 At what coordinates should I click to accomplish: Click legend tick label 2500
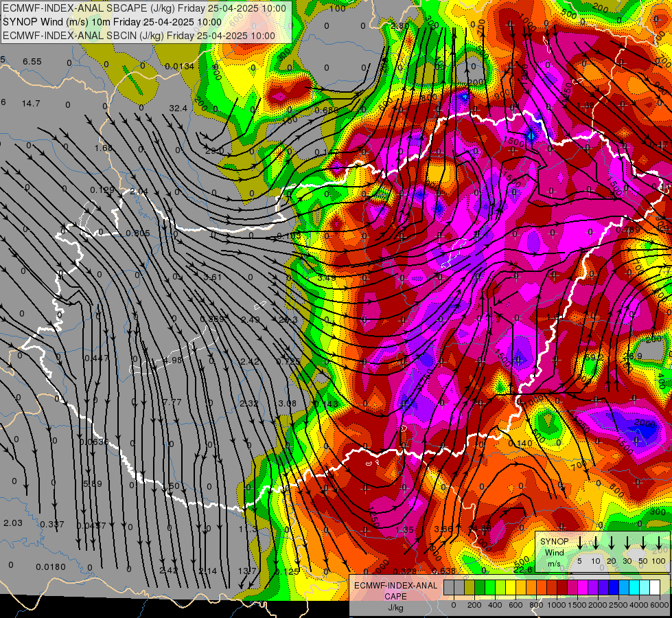pyautogui.click(x=619, y=605)
